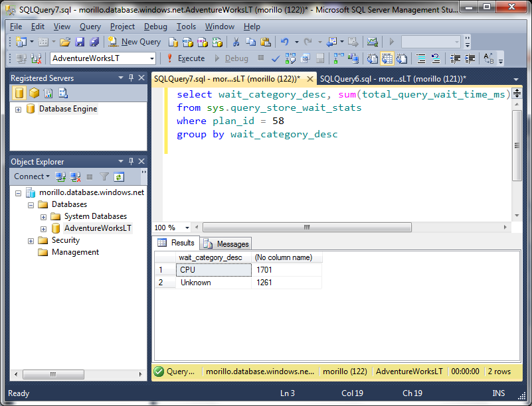Toggle Include Client Statistics icon
The height and width of the screenshot is (406, 532).
click(353, 58)
